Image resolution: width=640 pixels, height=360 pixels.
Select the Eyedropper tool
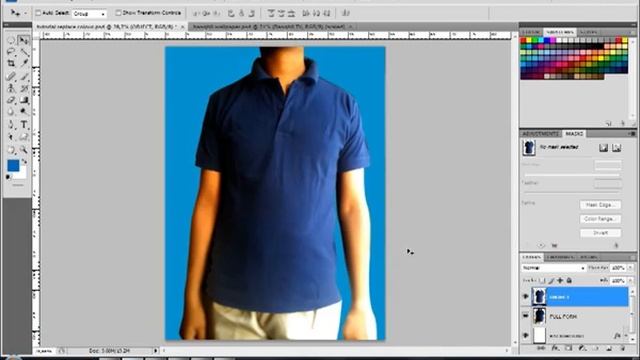(x=24, y=63)
